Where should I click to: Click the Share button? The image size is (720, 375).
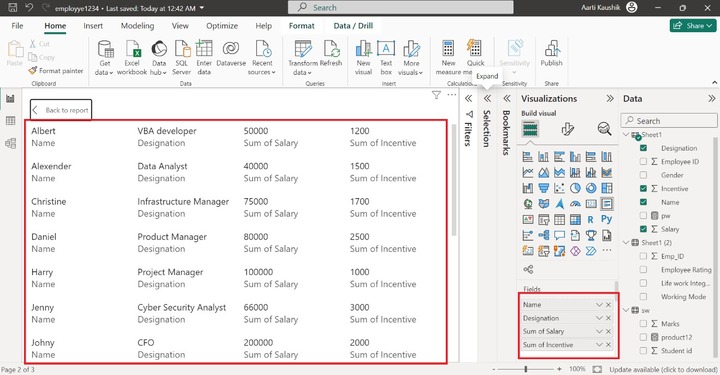(693, 26)
